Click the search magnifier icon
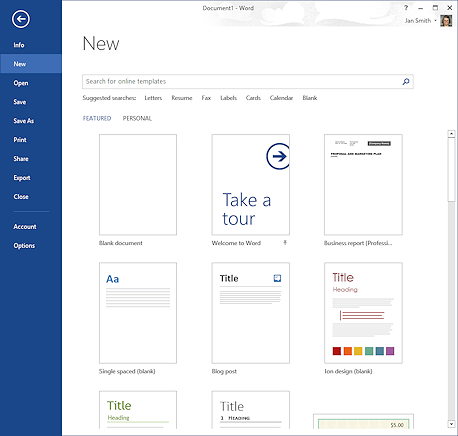Screen dimensions: 458x436 pyautogui.click(x=406, y=82)
